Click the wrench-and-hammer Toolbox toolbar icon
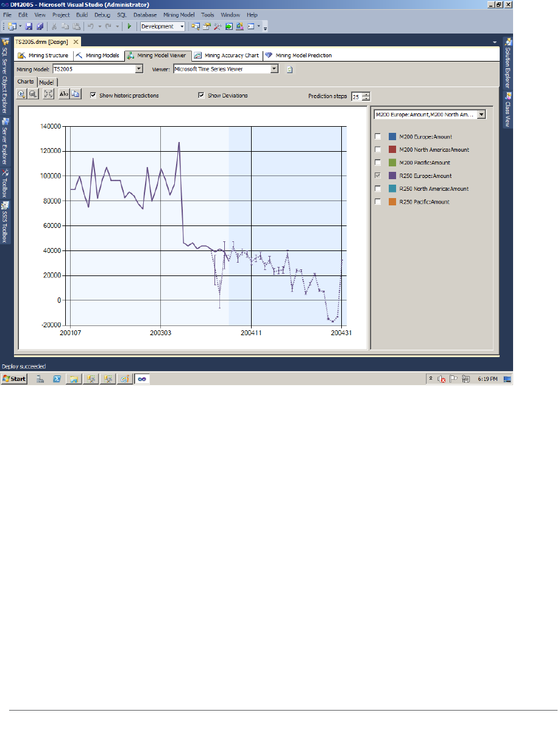Image resolution: width=560 pixels, height=738 pixels. coord(218,26)
